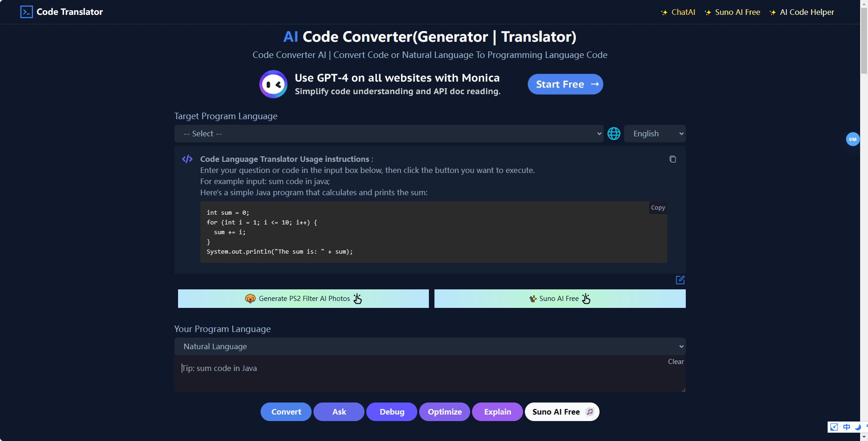Image resolution: width=868 pixels, height=441 pixels.
Task: Click the globe icon beside the language selector
Action: [613, 134]
